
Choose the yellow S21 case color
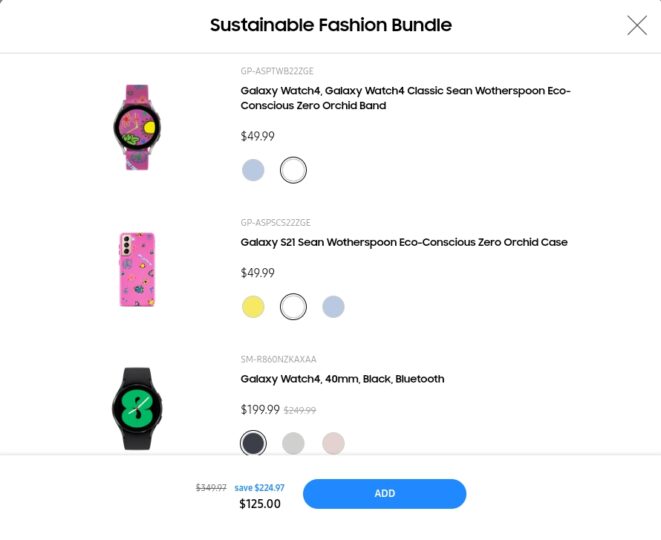click(x=253, y=307)
